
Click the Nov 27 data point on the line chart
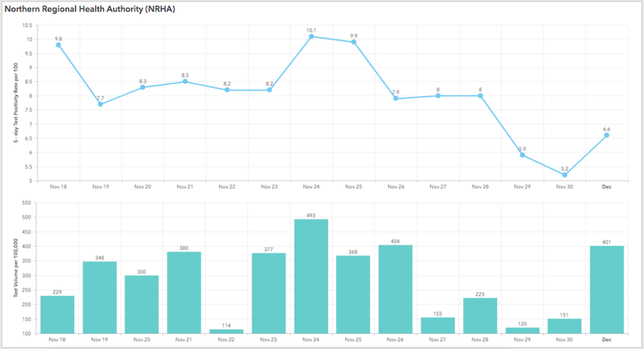point(438,96)
